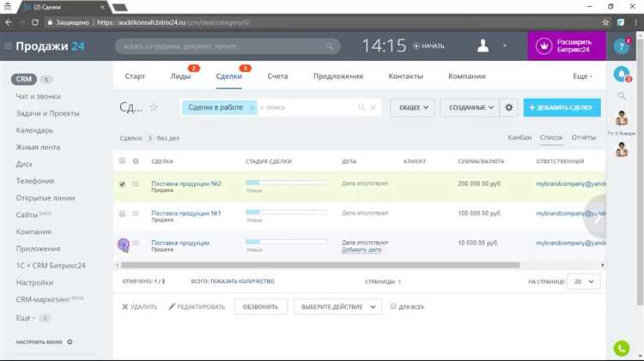Switch to Список view
The height and width of the screenshot is (361, 644).
coord(551,138)
